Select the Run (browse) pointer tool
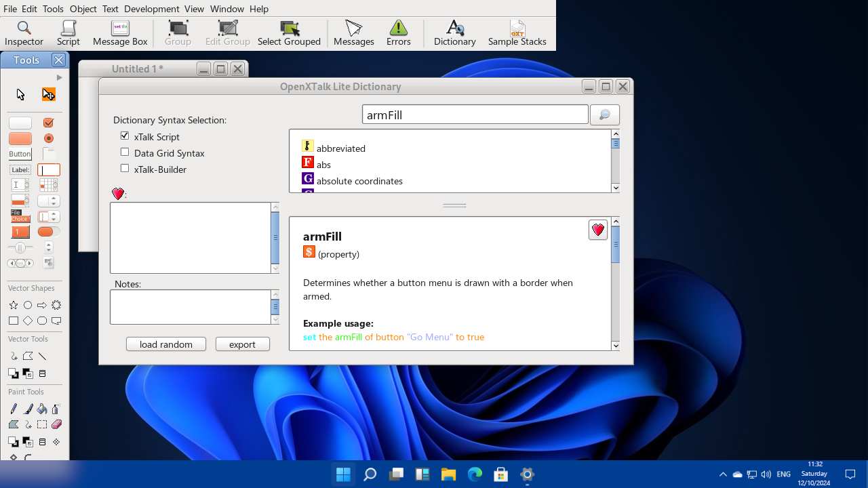The image size is (868, 488). click(x=20, y=94)
